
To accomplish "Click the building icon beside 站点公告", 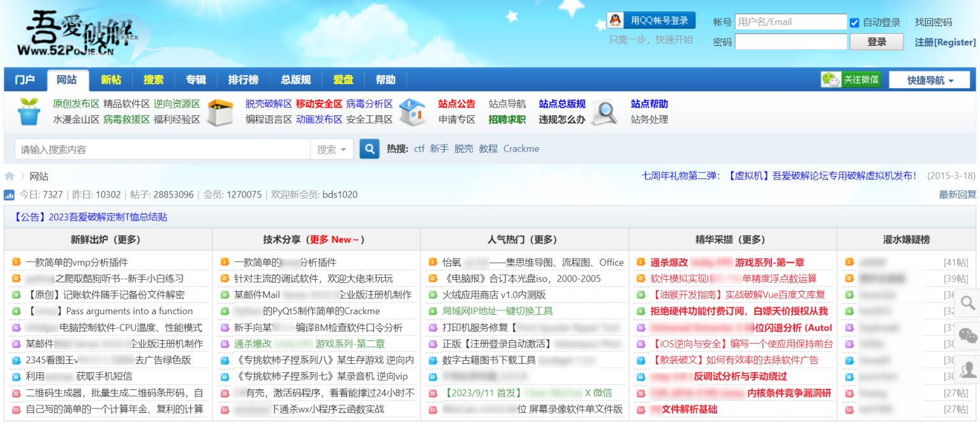I will 412,110.
